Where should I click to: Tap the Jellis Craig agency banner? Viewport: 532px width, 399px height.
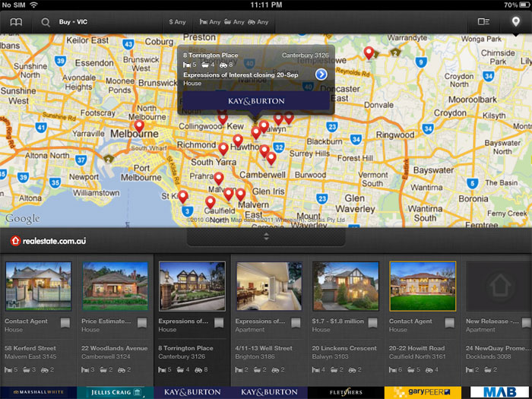pyautogui.click(x=116, y=392)
